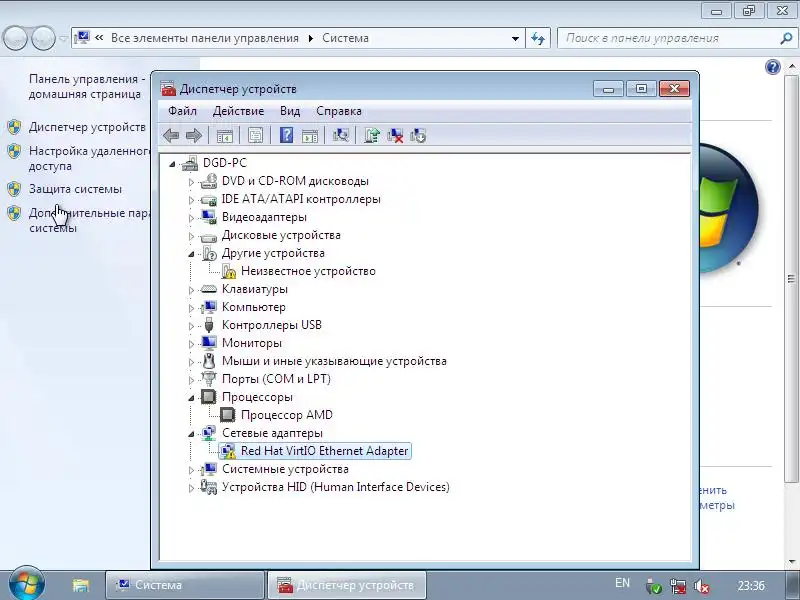
Task: Open Настройка удаленного доступа link
Action: 89,158
